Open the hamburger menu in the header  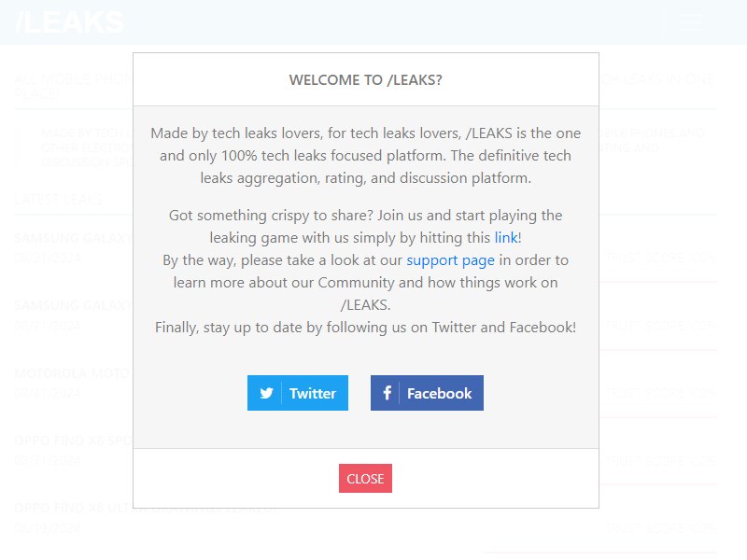point(690,22)
